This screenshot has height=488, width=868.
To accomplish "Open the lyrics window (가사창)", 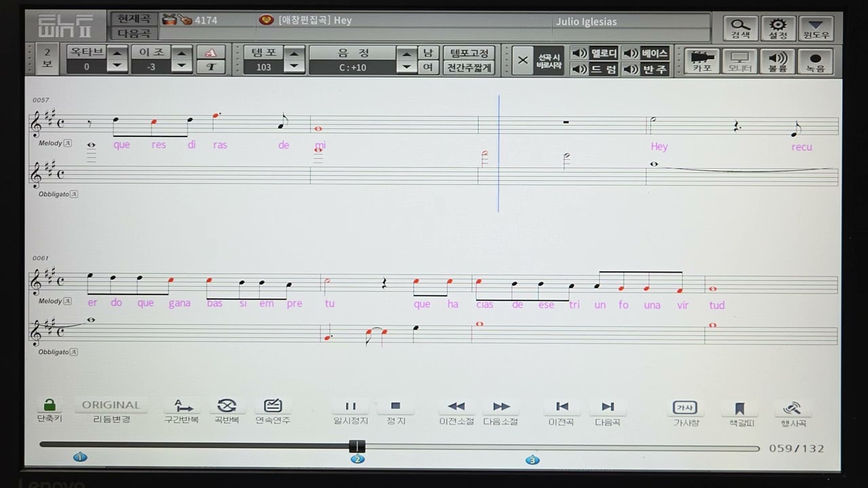I will point(686,413).
